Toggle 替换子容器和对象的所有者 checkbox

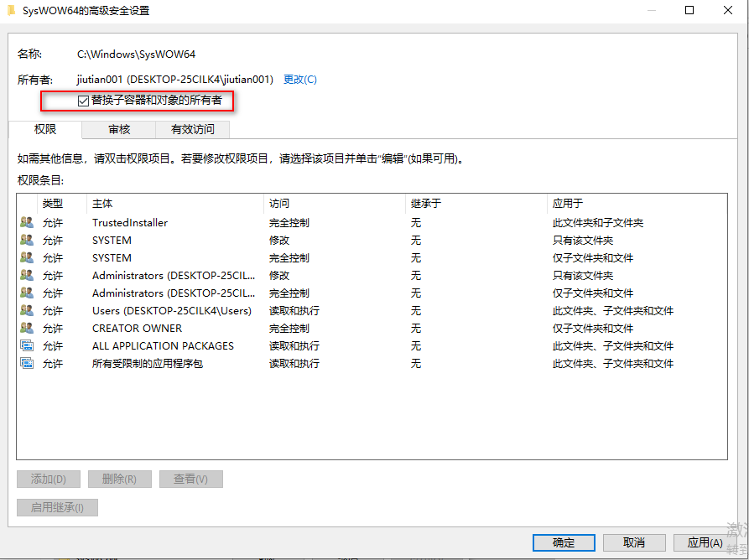point(83,101)
